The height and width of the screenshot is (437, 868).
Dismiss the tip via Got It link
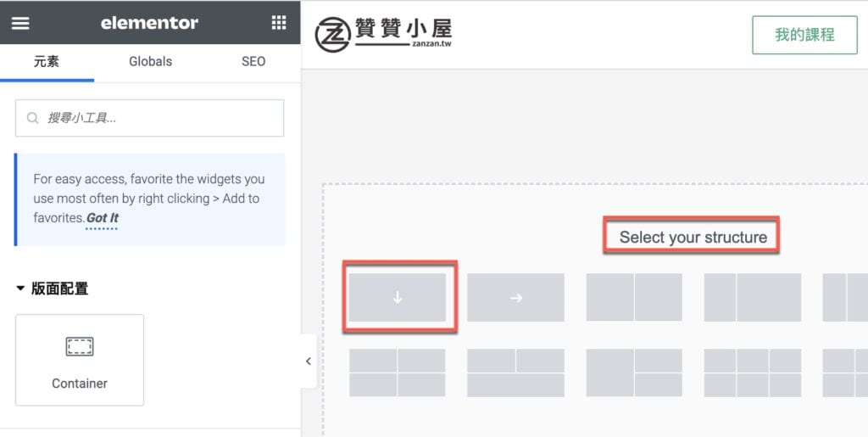[103, 218]
